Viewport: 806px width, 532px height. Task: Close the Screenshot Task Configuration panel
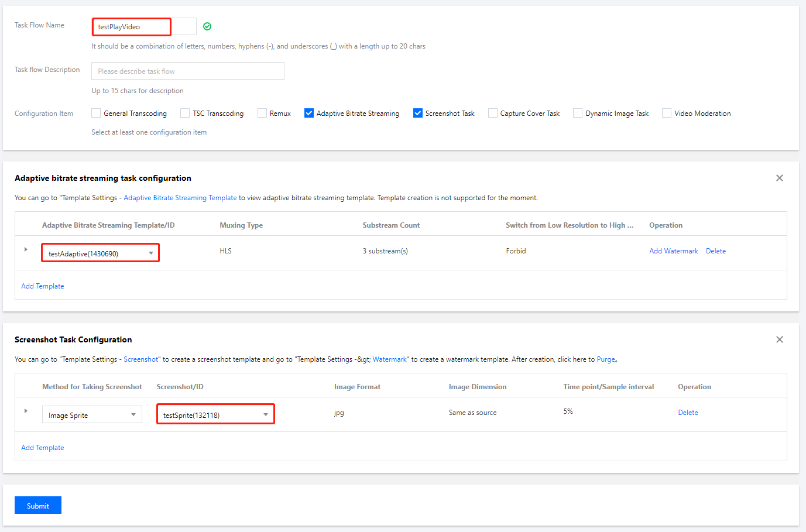[779, 339]
